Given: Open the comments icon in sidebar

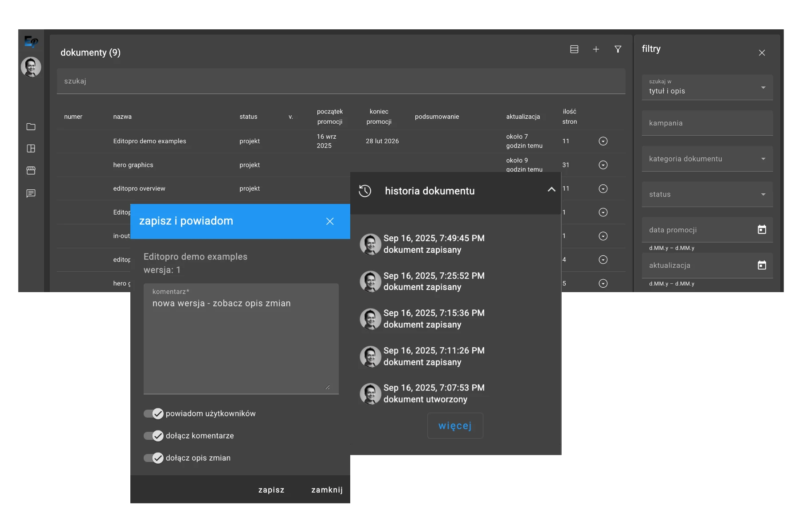Looking at the screenshot, I should click(31, 193).
